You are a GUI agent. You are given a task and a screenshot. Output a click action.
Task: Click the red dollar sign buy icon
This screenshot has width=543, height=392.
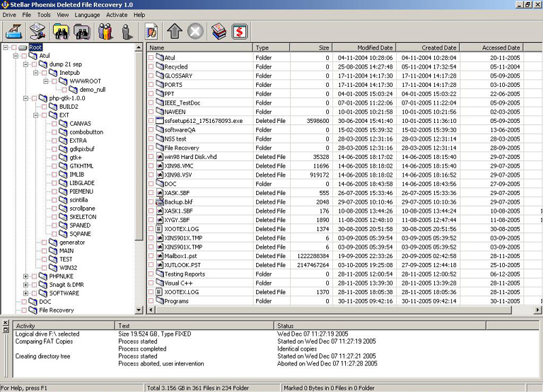[x=240, y=31]
